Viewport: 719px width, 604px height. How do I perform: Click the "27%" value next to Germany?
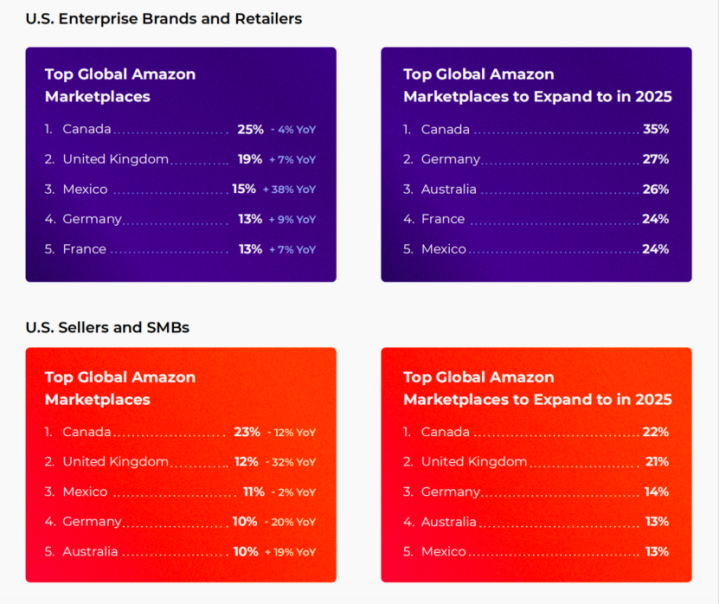tap(656, 159)
